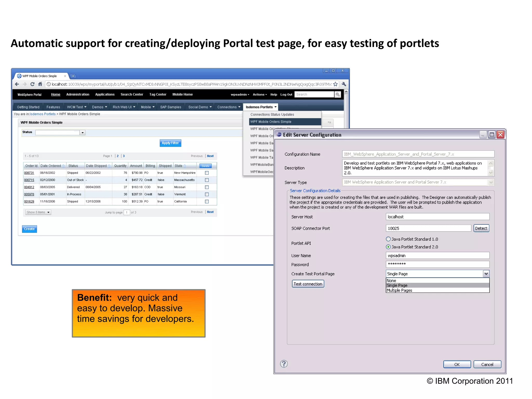Viewport: 532px width, 399px height.
Task: Click the Date Shipped sort icon
Action: coord(109,166)
